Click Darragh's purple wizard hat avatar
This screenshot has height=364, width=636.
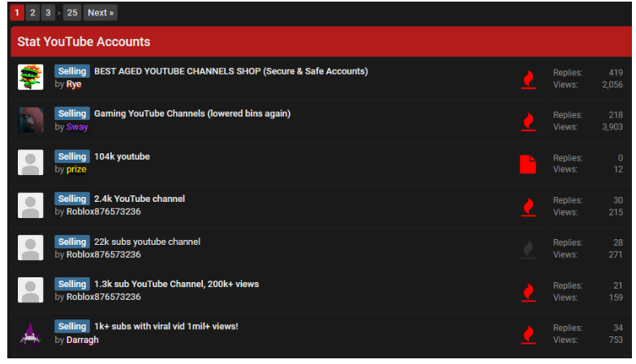click(x=31, y=333)
